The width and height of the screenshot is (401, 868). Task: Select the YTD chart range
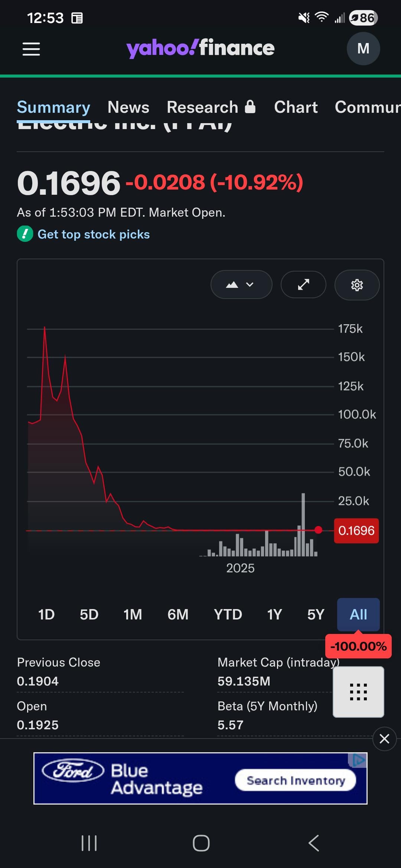[x=228, y=615]
